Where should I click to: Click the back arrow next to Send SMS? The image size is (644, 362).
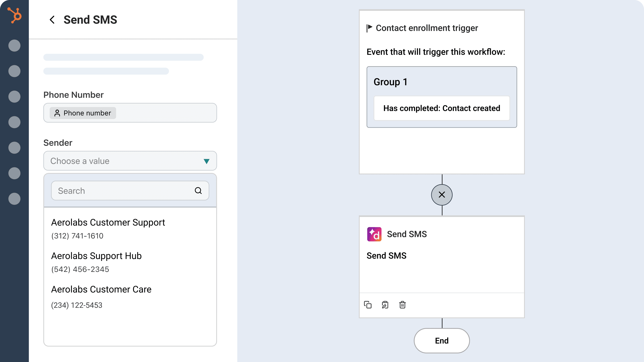tap(53, 20)
